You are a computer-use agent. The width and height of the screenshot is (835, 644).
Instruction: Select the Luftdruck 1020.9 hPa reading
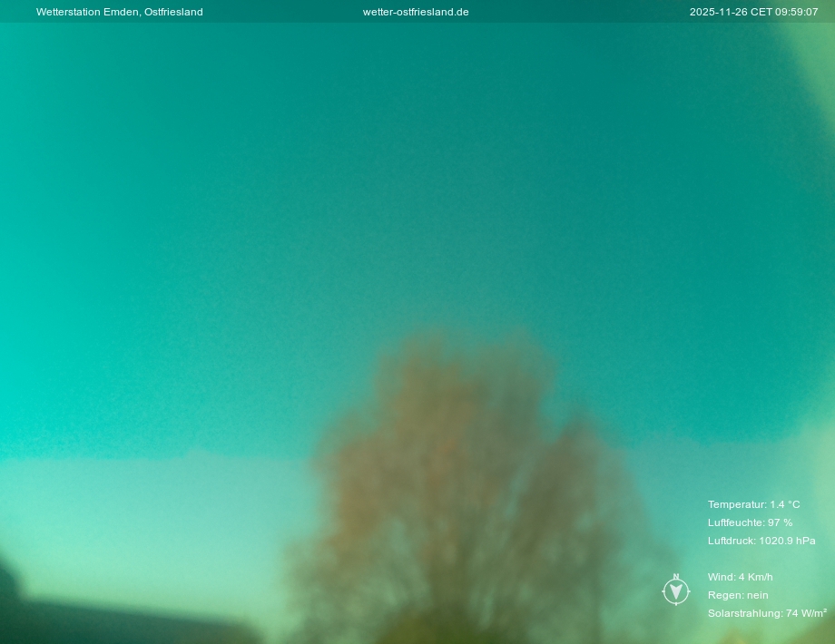point(761,541)
